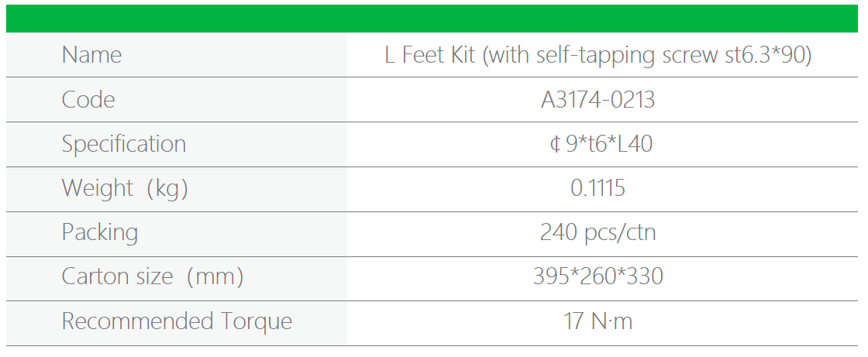Click the word "Weight" in the table
This screenshot has height=357, width=868.
click(97, 188)
